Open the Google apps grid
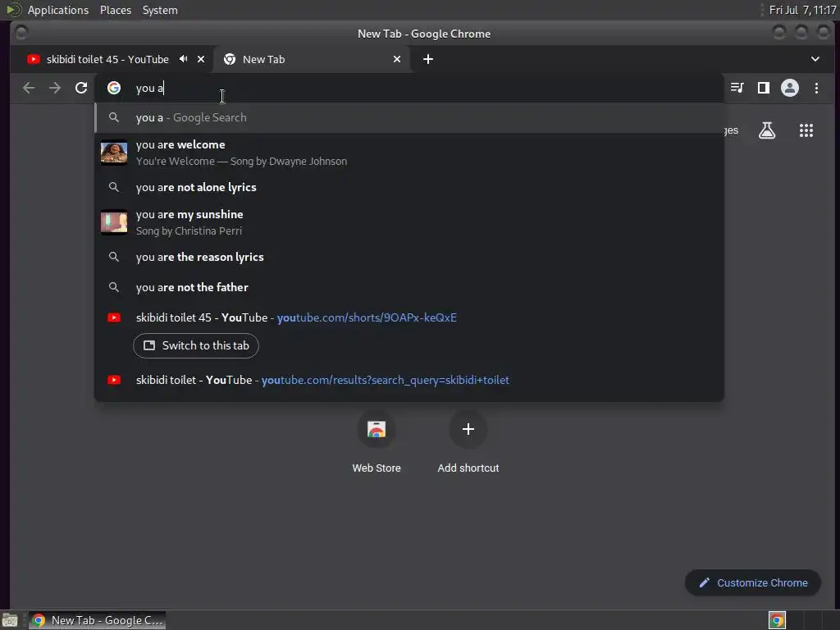The height and width of the screenshot is (630, 840). 806,130
